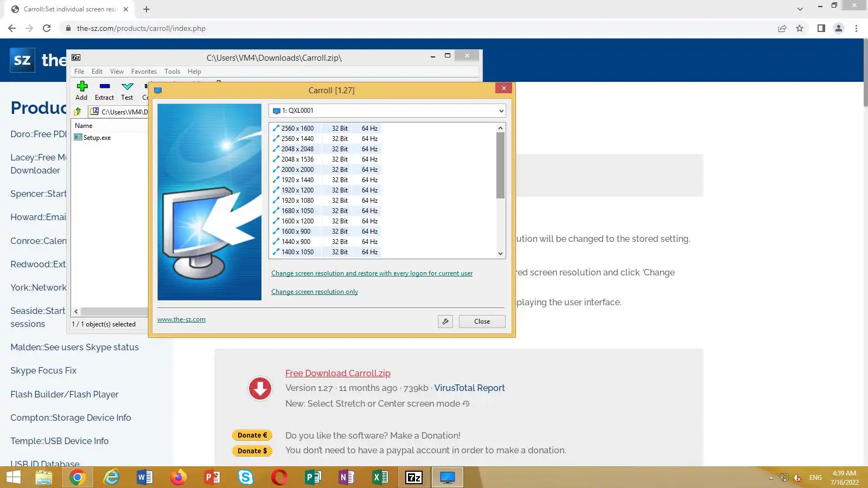Screen dimensions: 868x488
Task: Go up one folder level in 7-Zip
Action: [x=78, y=112]
